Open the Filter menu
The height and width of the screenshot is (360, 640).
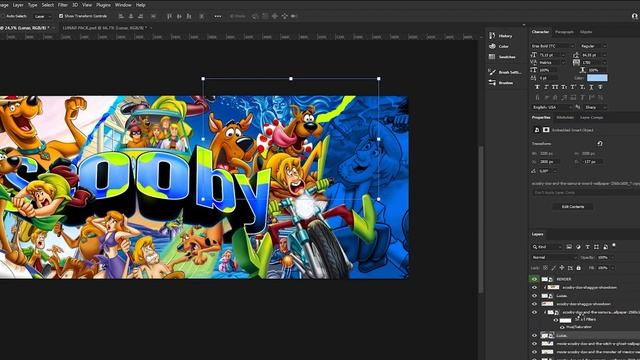pyautogui.click(x=62, y=5)
